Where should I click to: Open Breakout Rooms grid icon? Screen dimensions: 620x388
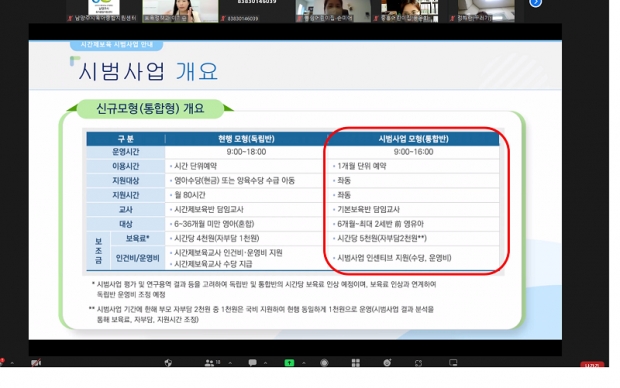[x=355, y=363]
